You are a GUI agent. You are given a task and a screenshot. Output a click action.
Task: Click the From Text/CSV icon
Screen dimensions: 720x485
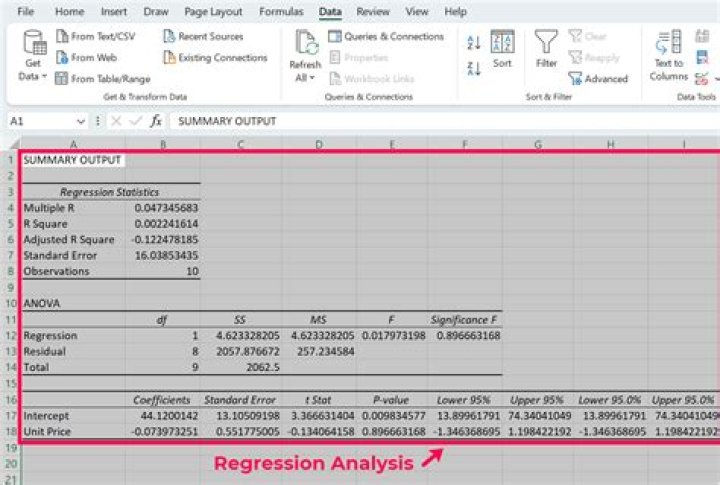click(62, 36)
